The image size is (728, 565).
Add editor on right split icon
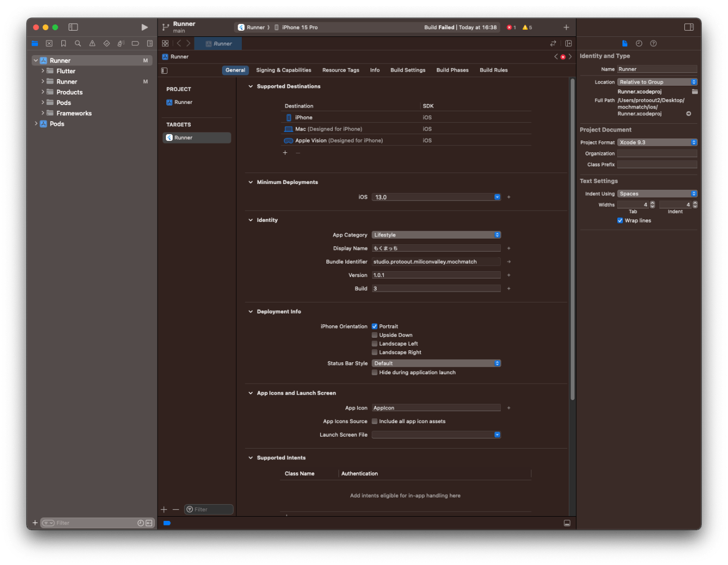(x=568, y=44)
